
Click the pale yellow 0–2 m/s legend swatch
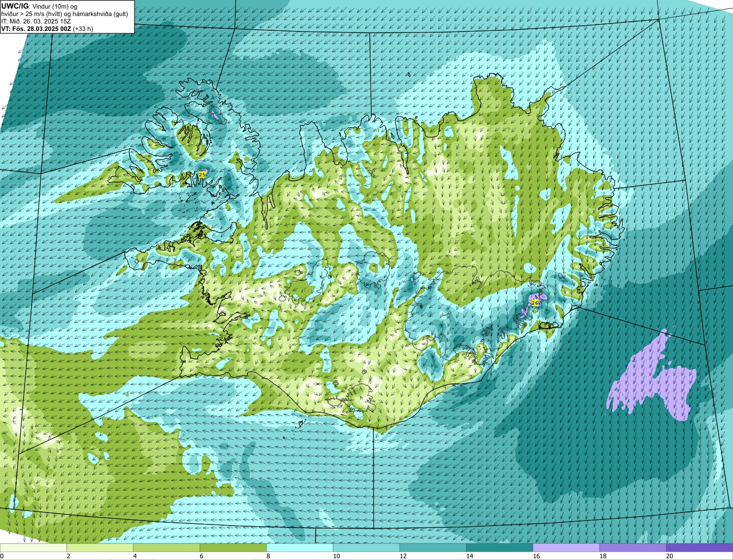click(x=34, y=547)
